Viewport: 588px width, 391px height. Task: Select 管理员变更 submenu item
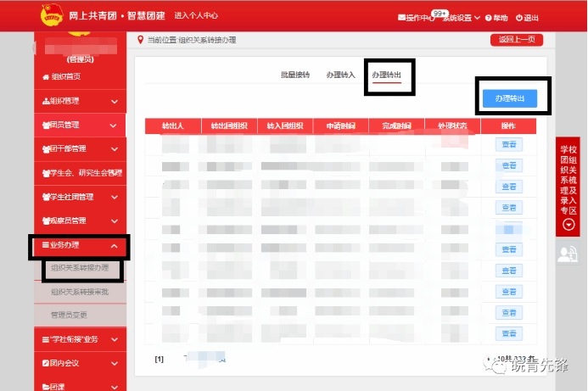click(69, 315)
